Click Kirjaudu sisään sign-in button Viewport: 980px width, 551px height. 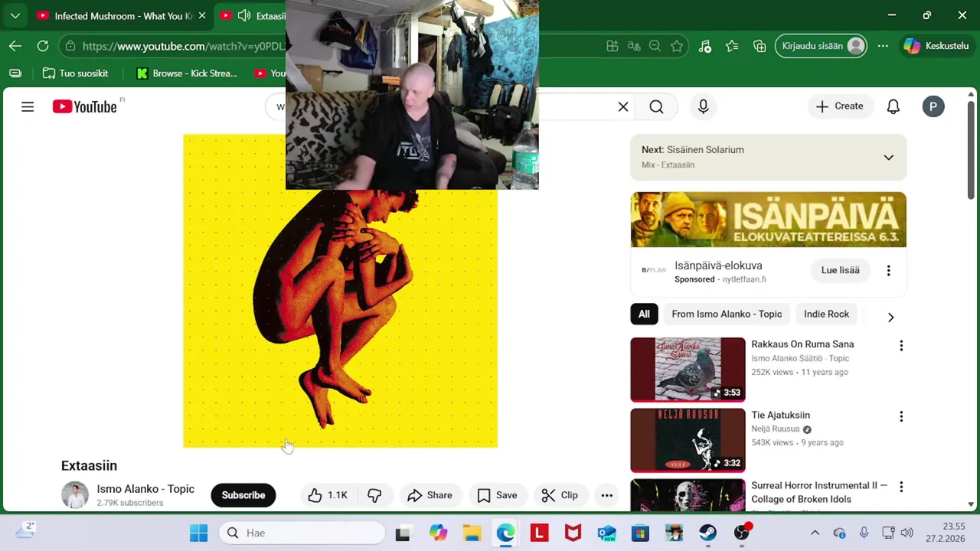tap(821, 46)
